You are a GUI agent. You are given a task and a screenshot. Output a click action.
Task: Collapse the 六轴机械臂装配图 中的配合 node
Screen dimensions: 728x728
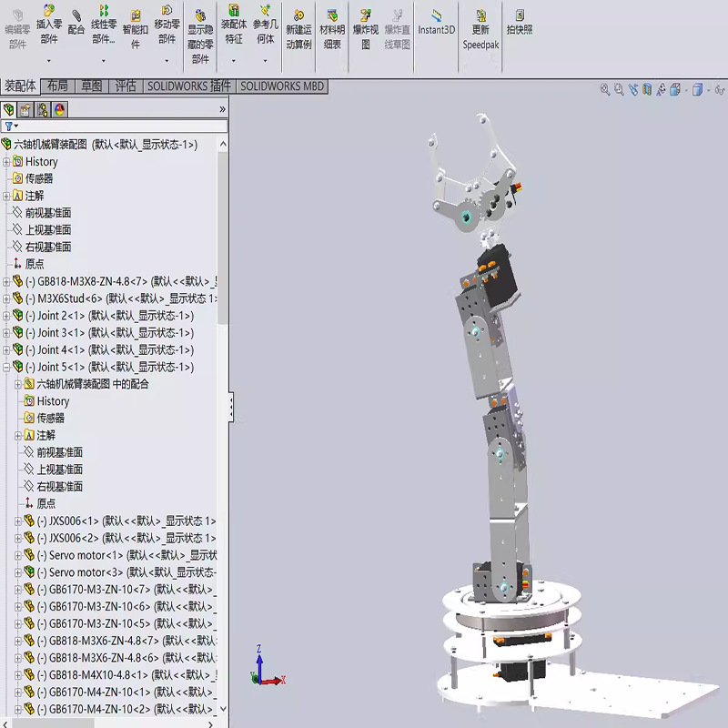[x=16, y=385]
